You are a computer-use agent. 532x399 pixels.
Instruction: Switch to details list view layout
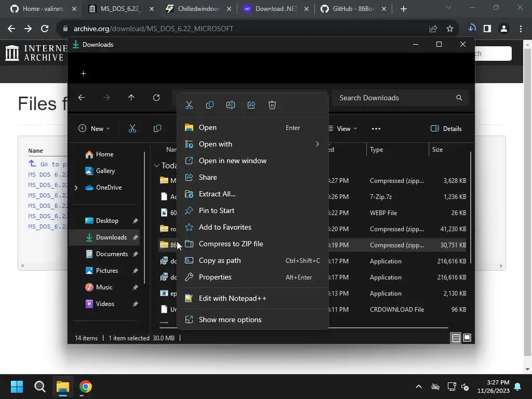(x=456, y=338)
